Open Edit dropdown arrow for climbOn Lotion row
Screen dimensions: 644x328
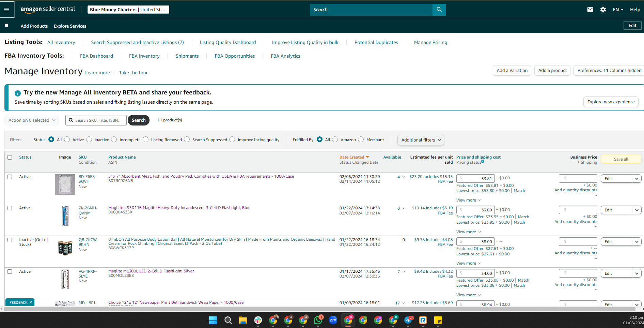pyautogui.click(x=637, y=242)
